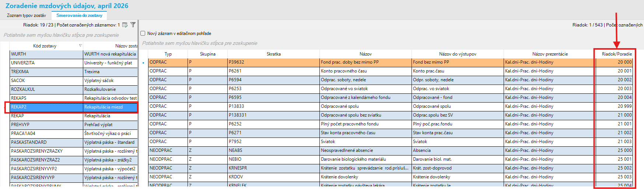Viewport: 644px width, 189px height.
Task: Select the UNIVERZITA report row
Action: tap(74, 63)
